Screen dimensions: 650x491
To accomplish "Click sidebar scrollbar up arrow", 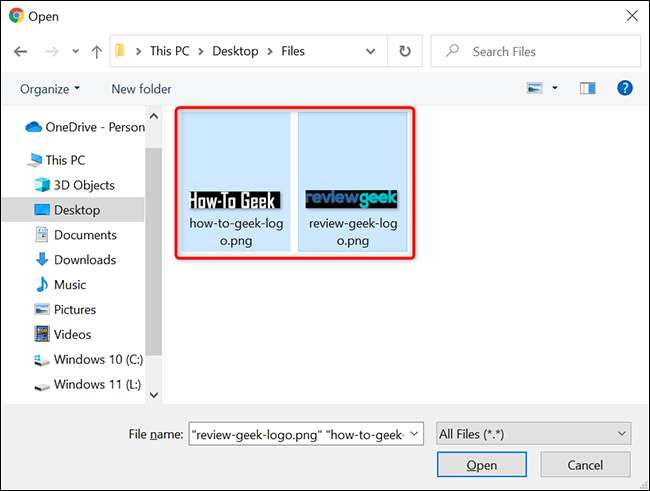I will click(x=154, y=116).
